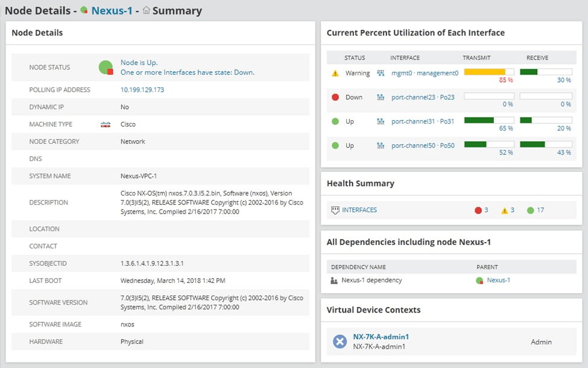Screen dimensions: 588x368
Task: Open the port-channel50 · Po50 interface
Action: 423,145
